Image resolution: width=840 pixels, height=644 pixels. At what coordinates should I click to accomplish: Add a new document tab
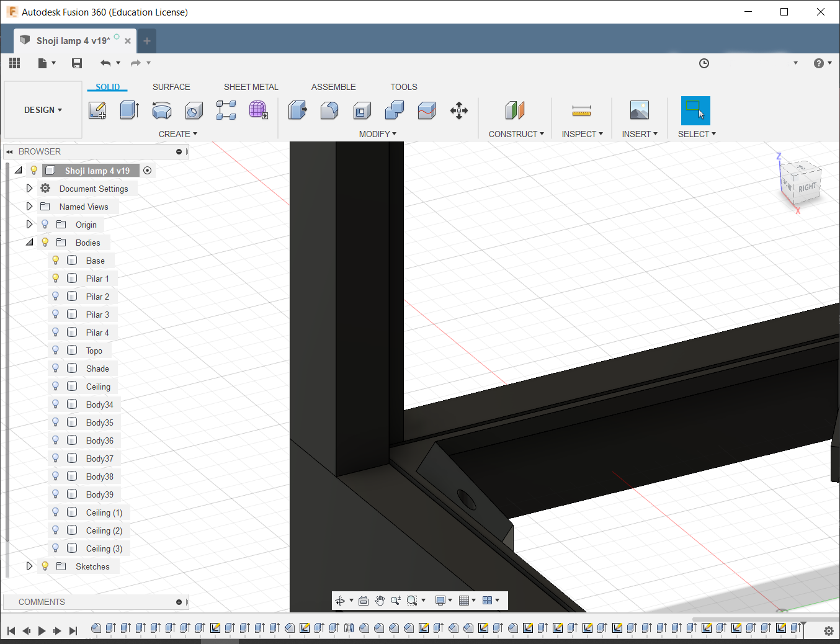(x=147, y=41)
